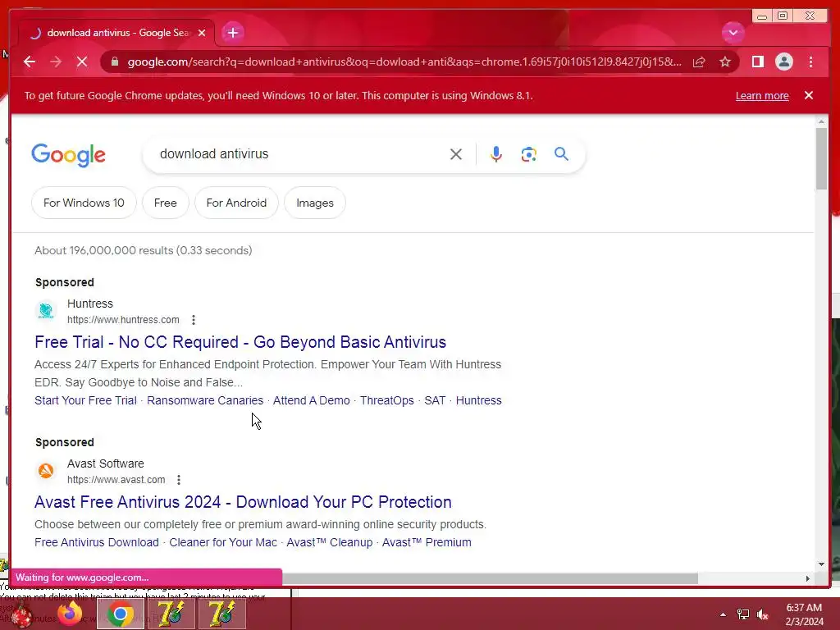Submit search with magnifier icon

point(561,153)
